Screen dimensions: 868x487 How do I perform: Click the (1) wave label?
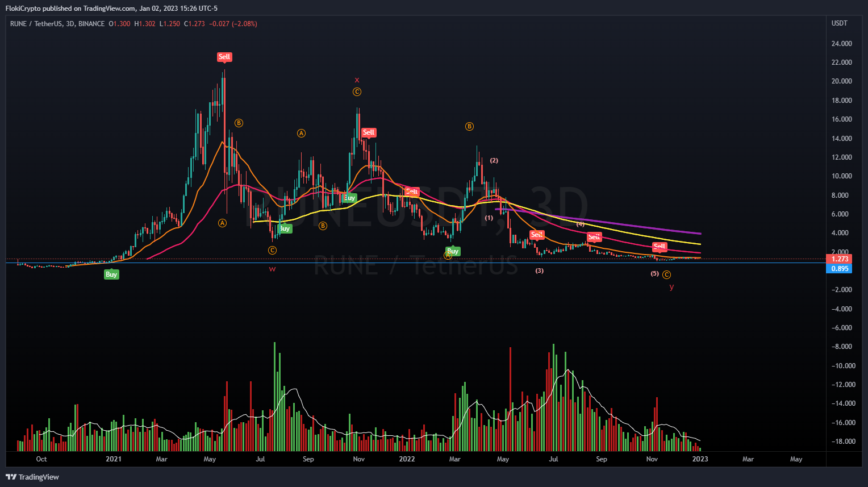click(489, 218)
